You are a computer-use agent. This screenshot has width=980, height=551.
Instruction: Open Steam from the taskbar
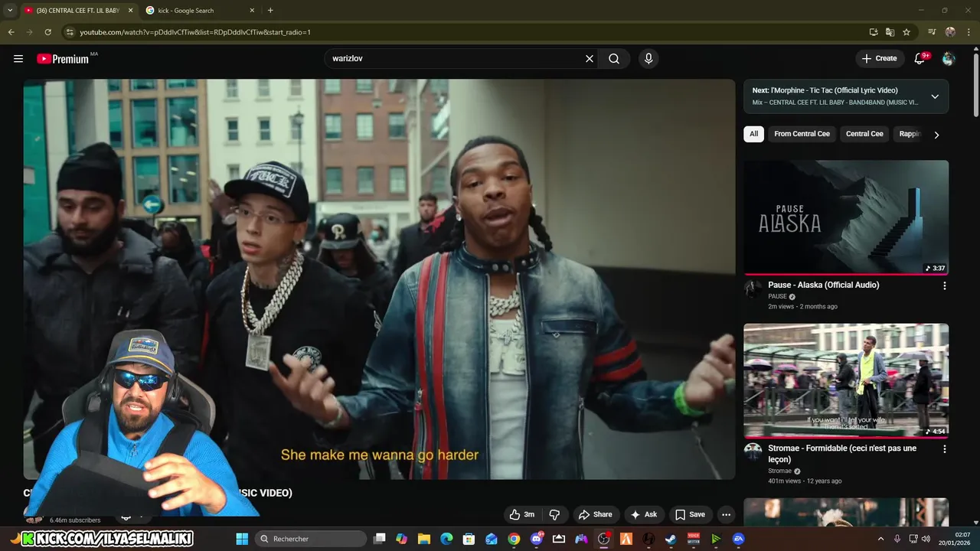point(671,539)
